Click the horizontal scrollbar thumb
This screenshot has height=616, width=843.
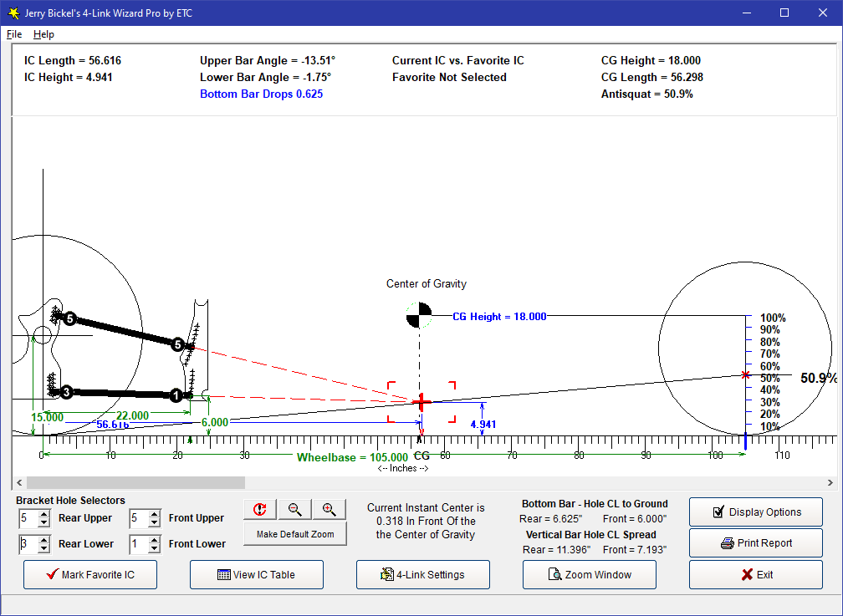pos(135,482)
